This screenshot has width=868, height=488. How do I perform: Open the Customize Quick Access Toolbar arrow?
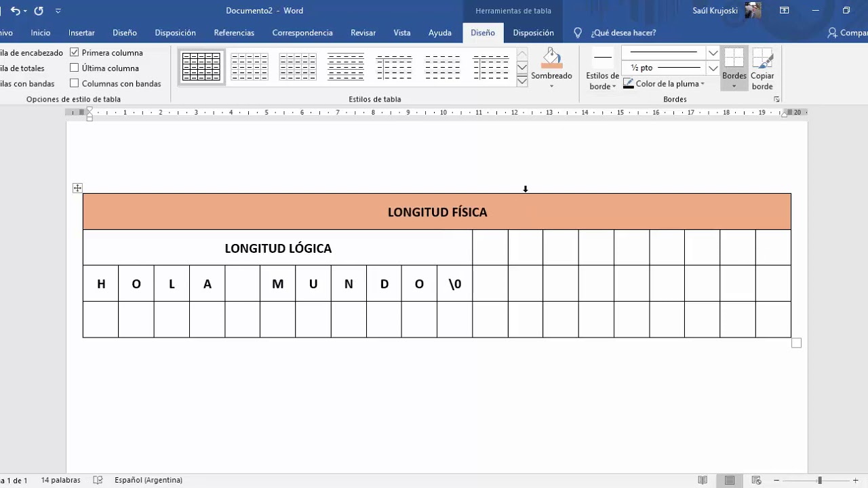(x=58, y=11)
